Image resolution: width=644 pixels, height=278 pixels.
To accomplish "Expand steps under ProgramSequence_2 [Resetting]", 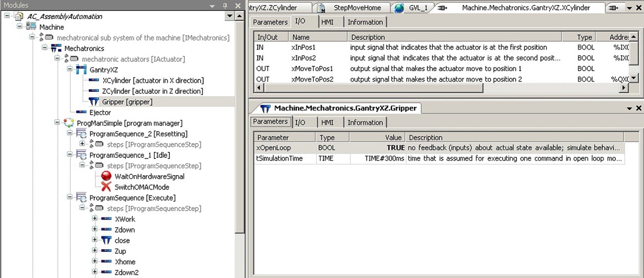I will [82, 144].
